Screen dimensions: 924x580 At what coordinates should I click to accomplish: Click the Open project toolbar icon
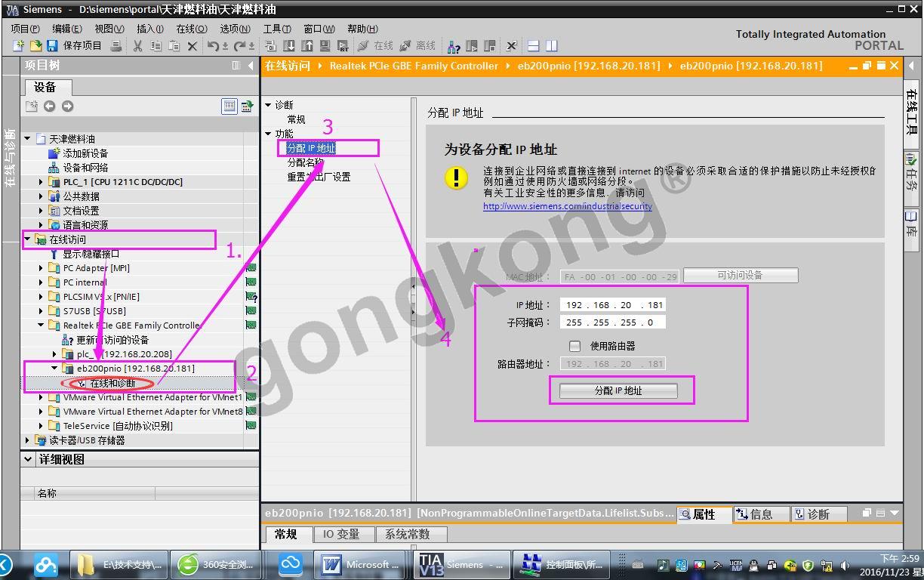(35, 46)
